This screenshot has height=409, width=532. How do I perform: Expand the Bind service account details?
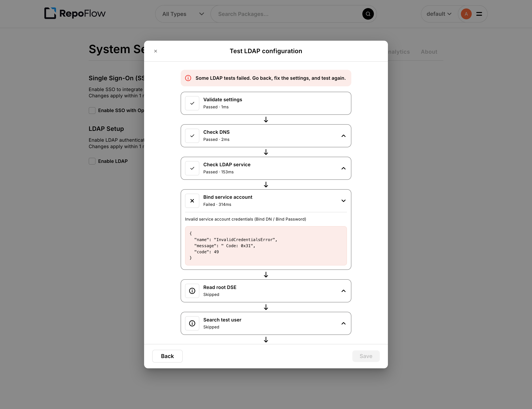pos(343,201)
